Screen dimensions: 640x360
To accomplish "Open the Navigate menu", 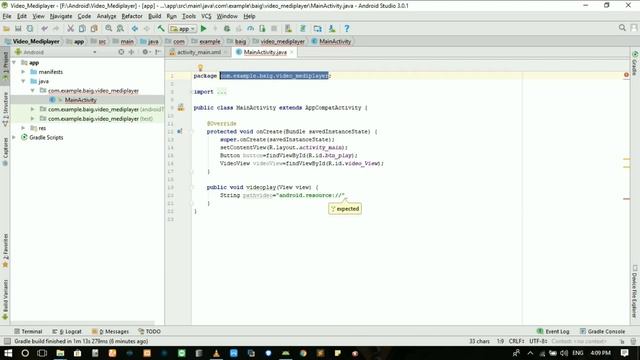I will coord(61,16).
